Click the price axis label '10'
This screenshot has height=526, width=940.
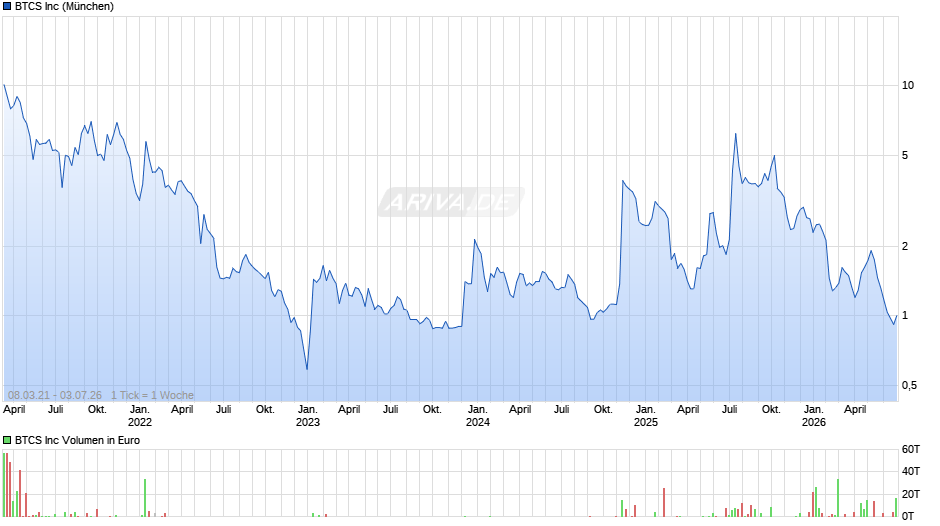pos(908,85)
